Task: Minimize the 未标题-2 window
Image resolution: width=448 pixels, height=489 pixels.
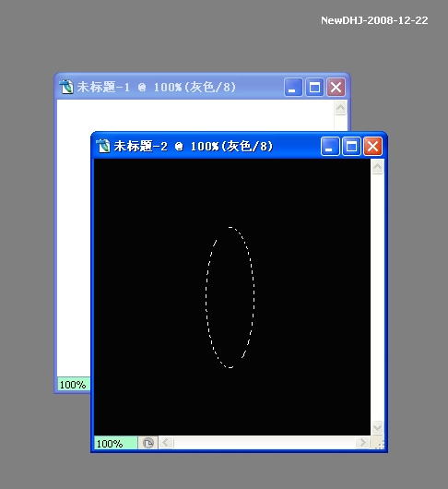Action: [330, 147]
